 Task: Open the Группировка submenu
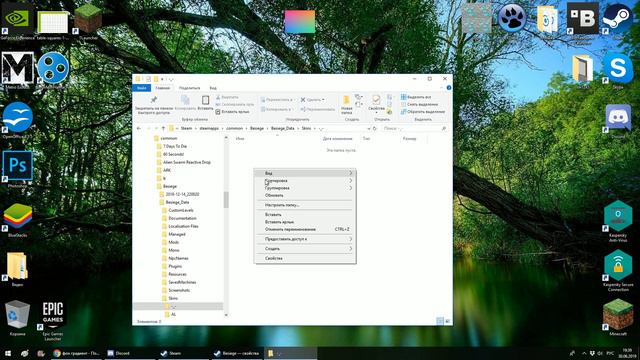point(305,188)
